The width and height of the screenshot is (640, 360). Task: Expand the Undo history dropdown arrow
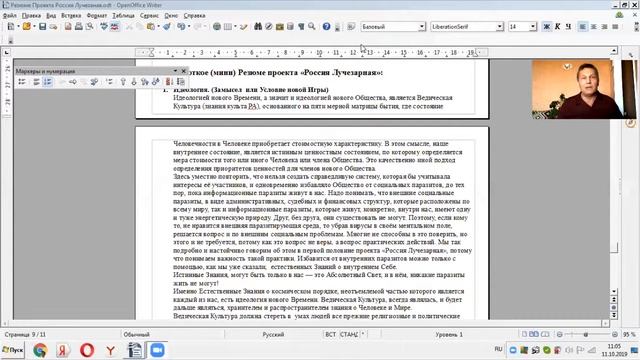pyautogui.click(x=189, y=27)
